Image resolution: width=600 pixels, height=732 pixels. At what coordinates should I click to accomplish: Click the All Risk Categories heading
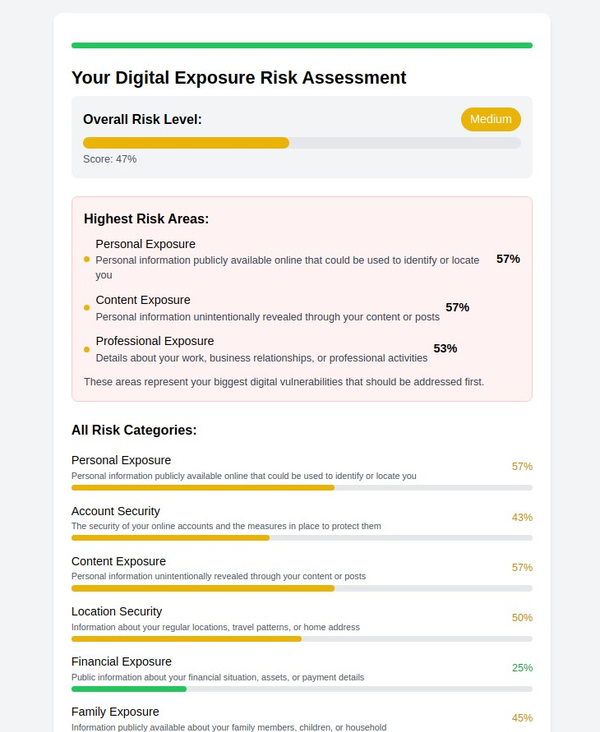click(134, 430)
